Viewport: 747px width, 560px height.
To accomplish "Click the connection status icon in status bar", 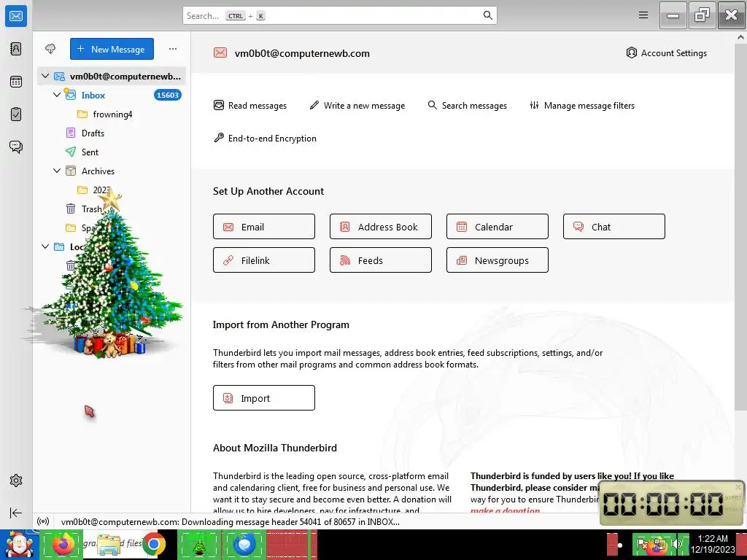I will [43, 521].
